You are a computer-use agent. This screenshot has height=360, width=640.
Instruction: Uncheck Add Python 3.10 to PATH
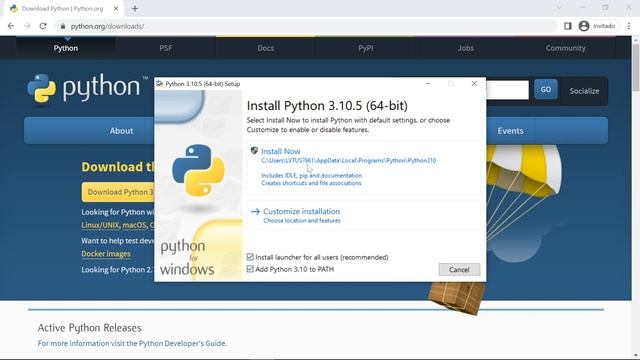[250, 269]
